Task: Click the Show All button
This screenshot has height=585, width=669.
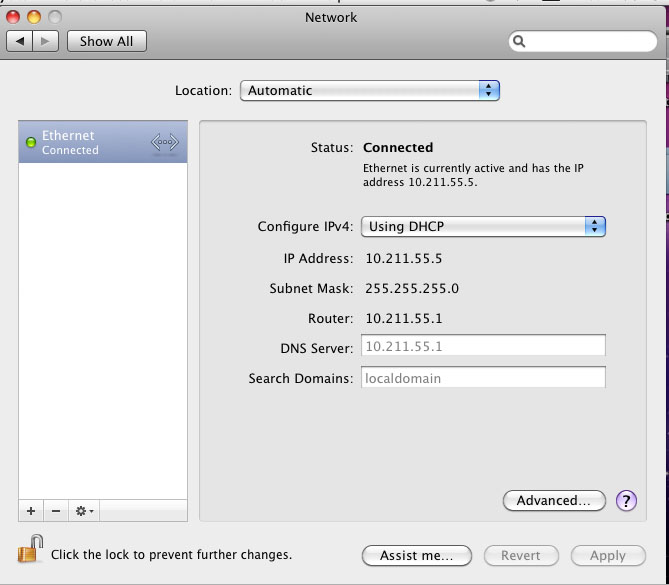Action: pos(107,41)
